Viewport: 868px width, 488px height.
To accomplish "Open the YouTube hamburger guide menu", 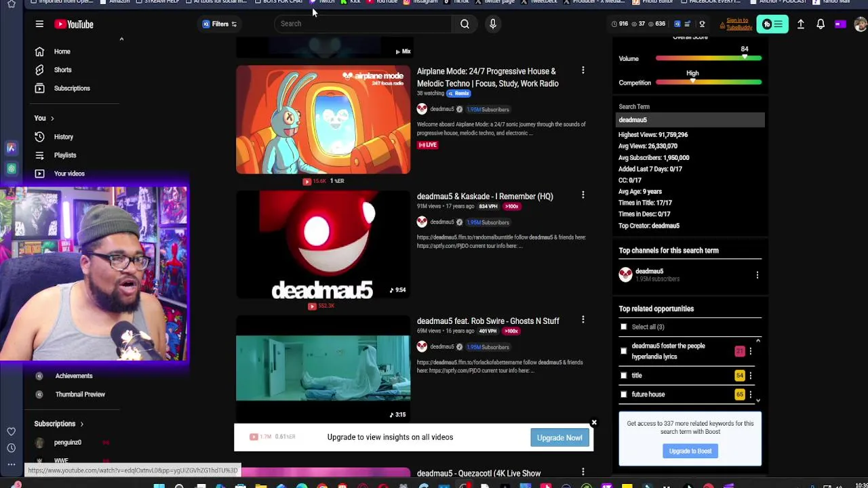I will (39, 24).
